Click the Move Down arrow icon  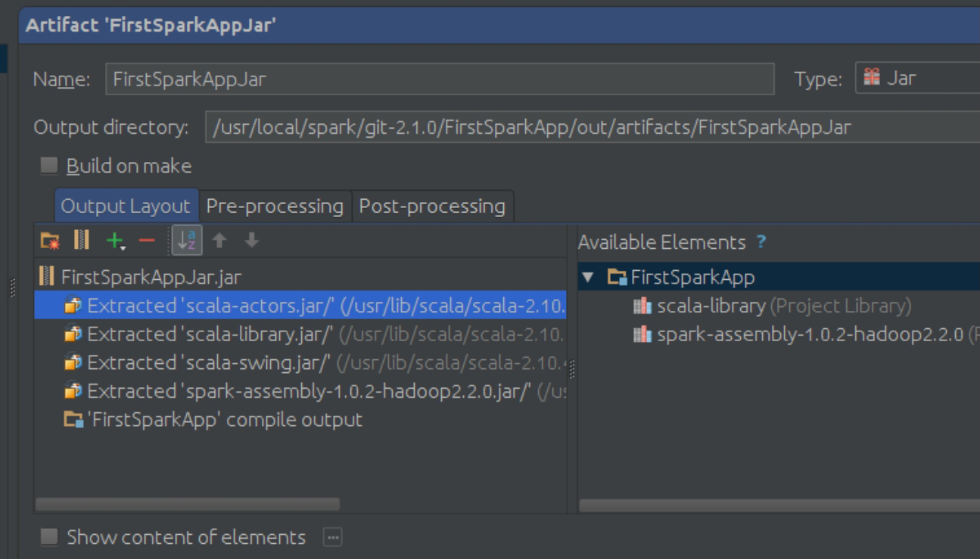click(x=252, y=241)
